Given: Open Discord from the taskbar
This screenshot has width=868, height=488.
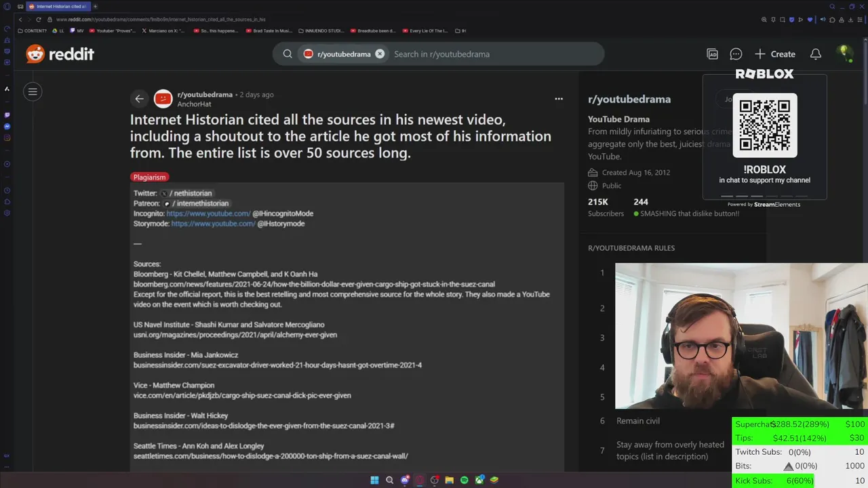Looking at the screenshot, I should 405,480.
